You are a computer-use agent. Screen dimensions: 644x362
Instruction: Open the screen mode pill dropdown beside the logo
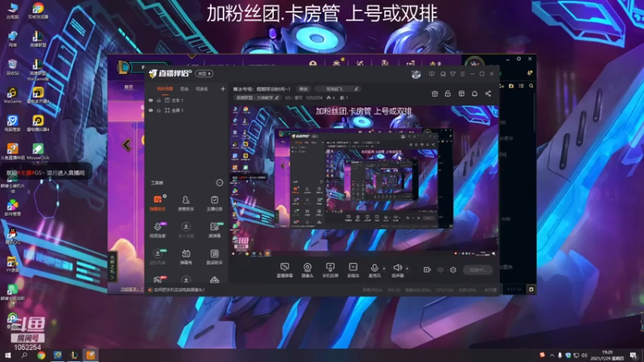pyautogui.click(x=204, y=73)
